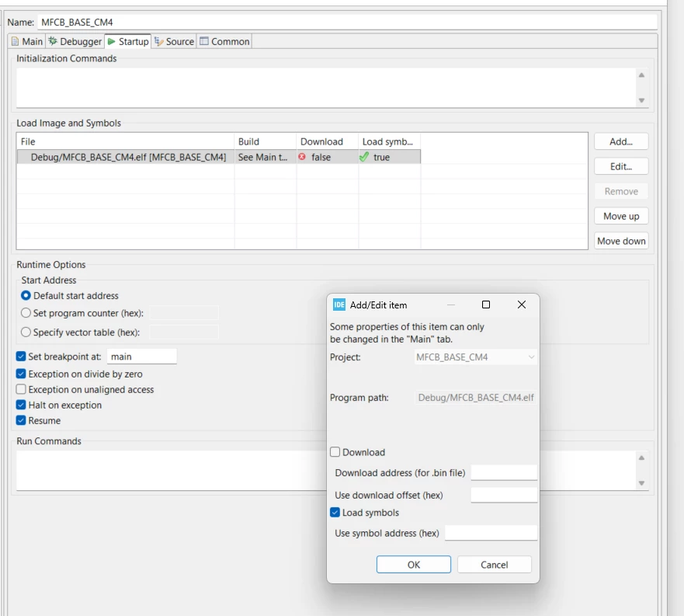684x616 pixels.
Task: Click the Program path field
Action: click(x=475, y=397)
